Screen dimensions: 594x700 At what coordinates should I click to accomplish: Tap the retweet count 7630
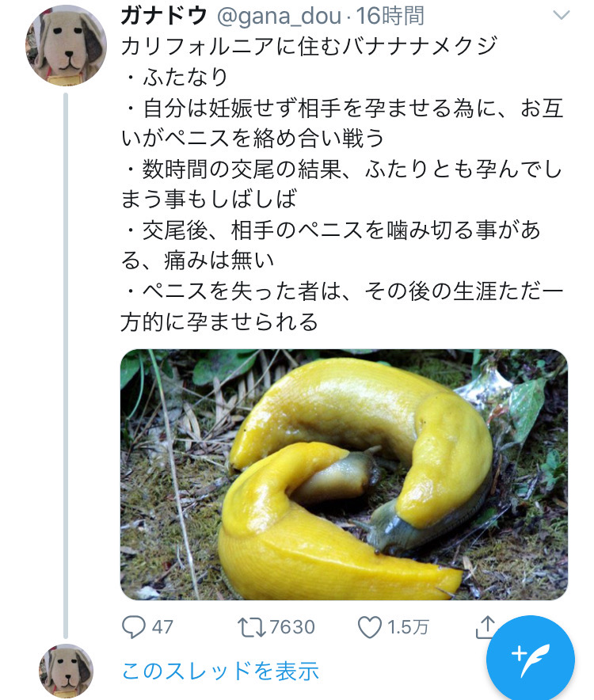click(292, 627)
